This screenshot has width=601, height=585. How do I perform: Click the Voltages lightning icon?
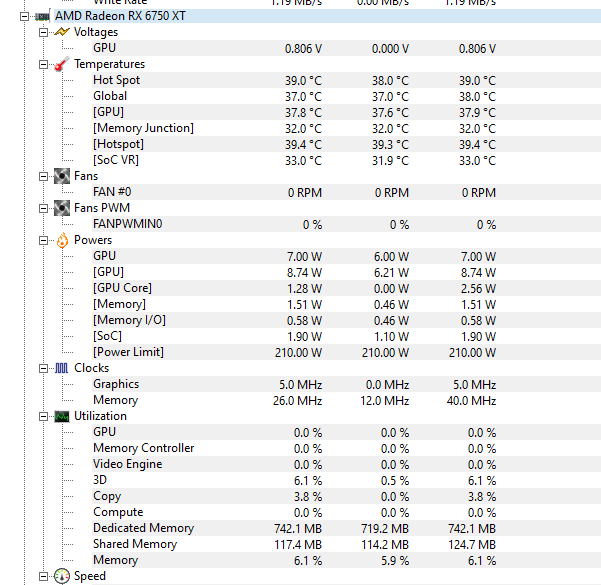click(62, 32)
